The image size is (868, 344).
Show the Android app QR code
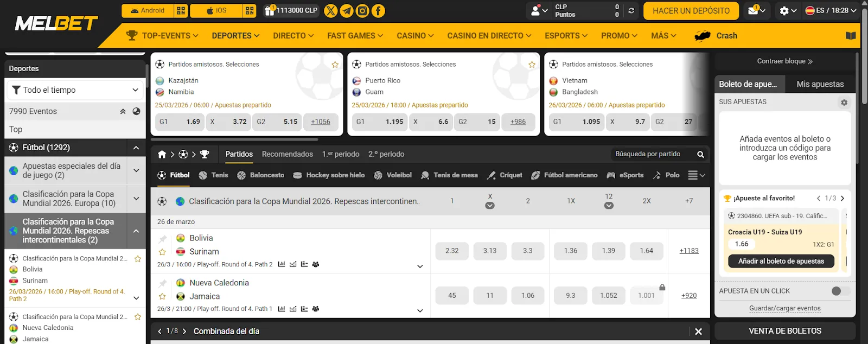pyautogui.click(x=181, y=10)
